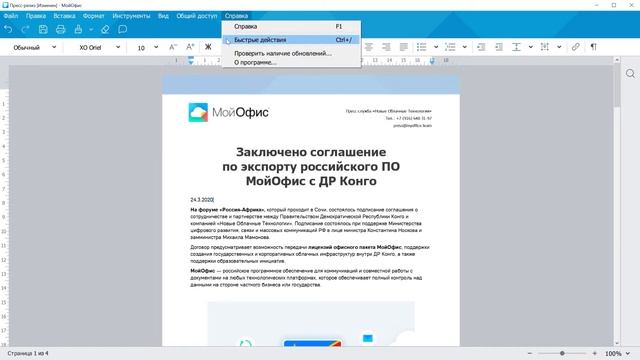The height and width of the screenshot is (360, 640).
Task: Close the open Справка menu in menu bar
Action: coord(236,16)
